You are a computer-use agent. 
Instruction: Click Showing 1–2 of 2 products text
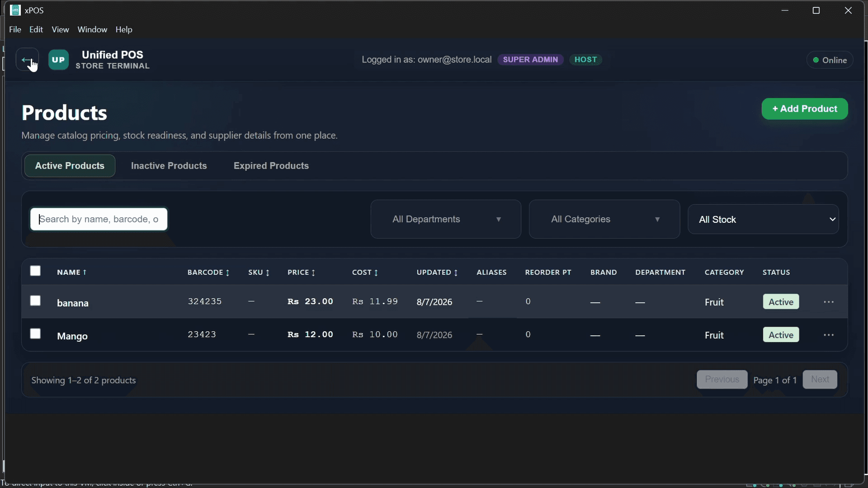[84, 380]
